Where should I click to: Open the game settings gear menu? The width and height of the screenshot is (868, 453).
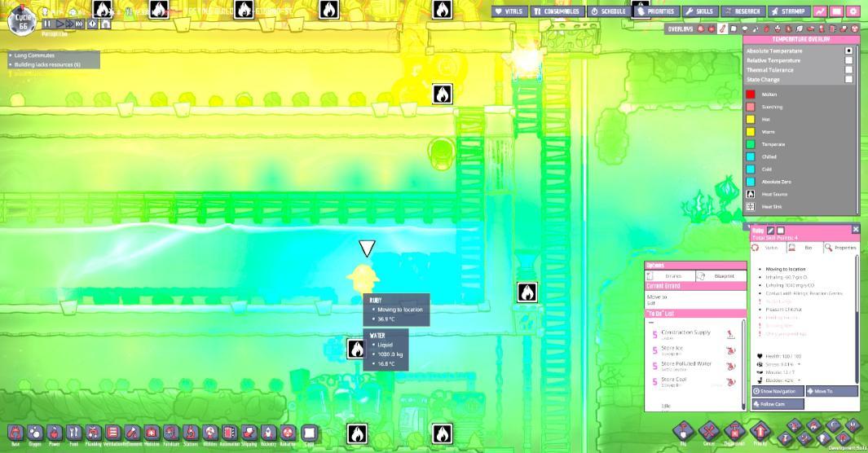pyautogui.click(x=853, y=11)
